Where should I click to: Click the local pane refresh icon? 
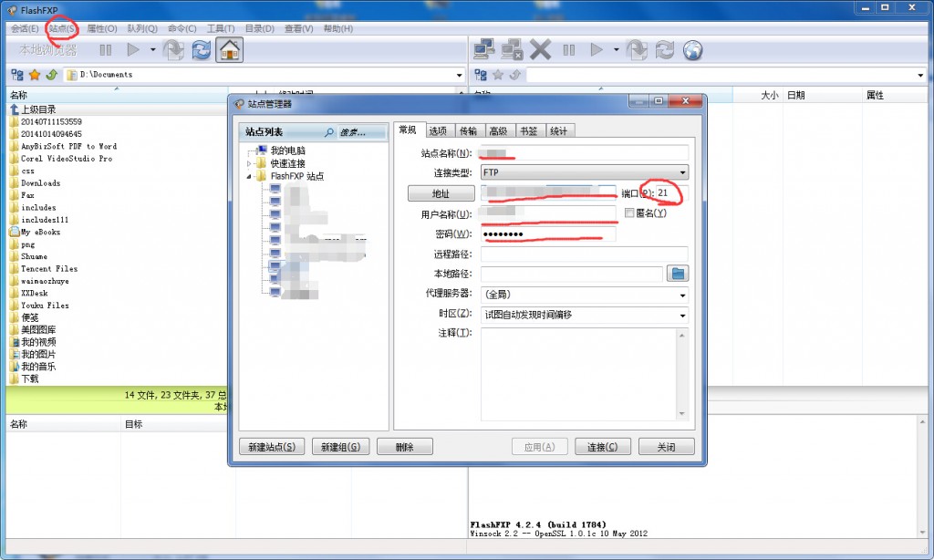(202, 50)
